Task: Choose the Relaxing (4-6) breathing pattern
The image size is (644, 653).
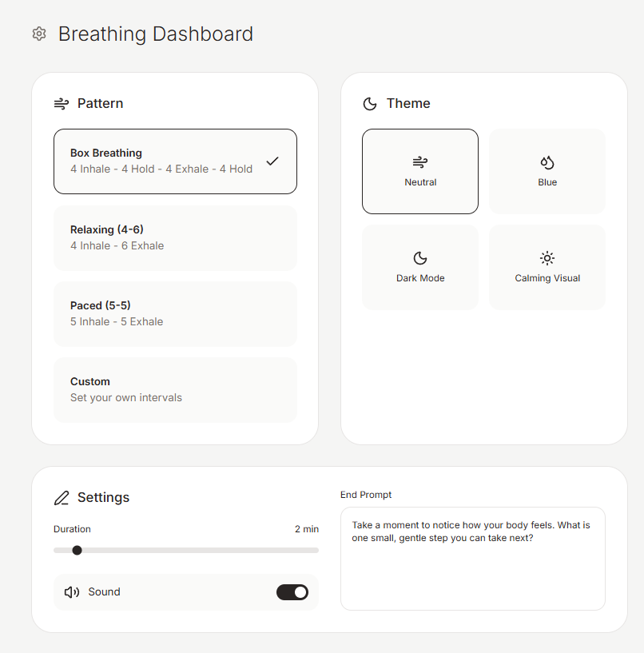Action: (x=175, y=238)
